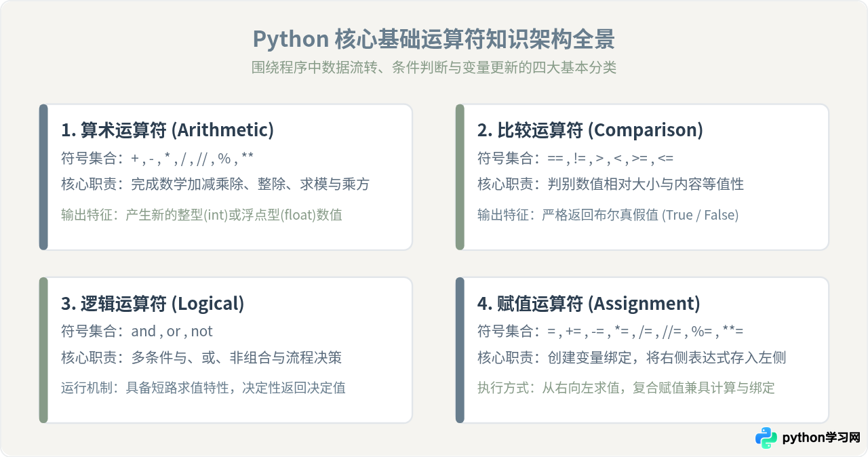Image resolution: width=868 pixels, height=457 pixels.
Task: Click line '核心职责：完成数学加减乘除、整除、求模与乘方'
Action: pos(216,184)
